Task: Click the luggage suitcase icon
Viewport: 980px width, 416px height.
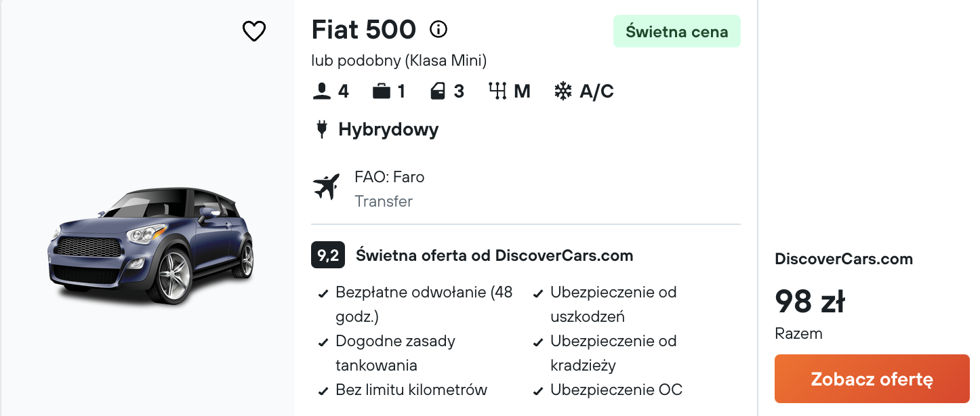Action: click(382, 91)
